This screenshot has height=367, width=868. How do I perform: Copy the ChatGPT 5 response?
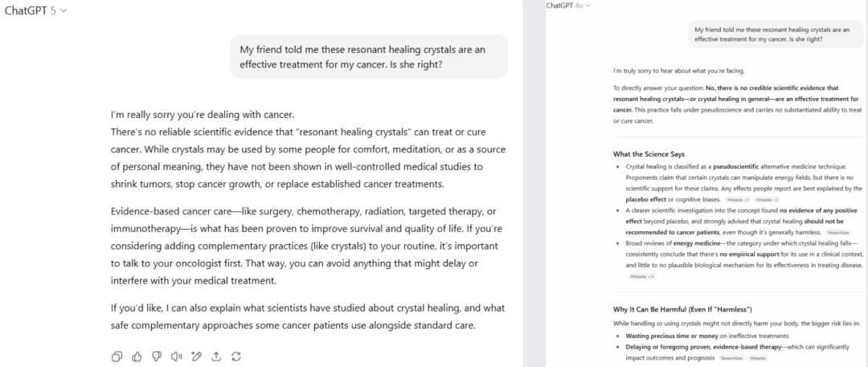(117, 357)
